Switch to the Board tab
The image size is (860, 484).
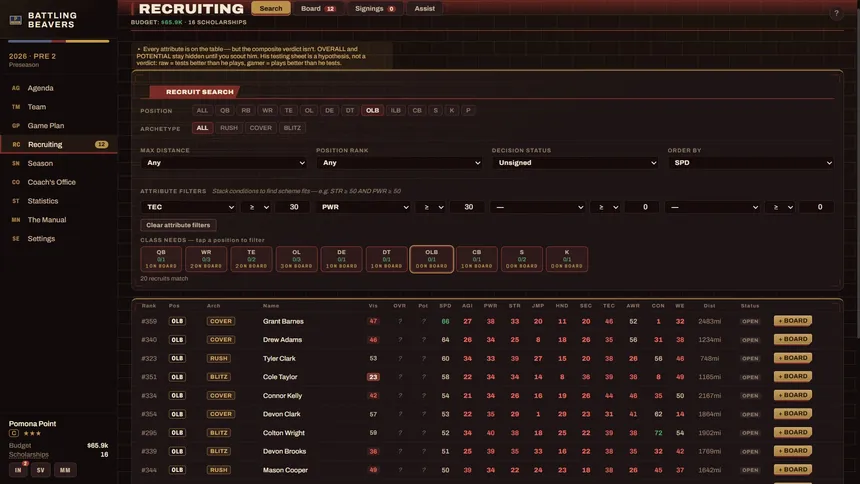[318, 9]
